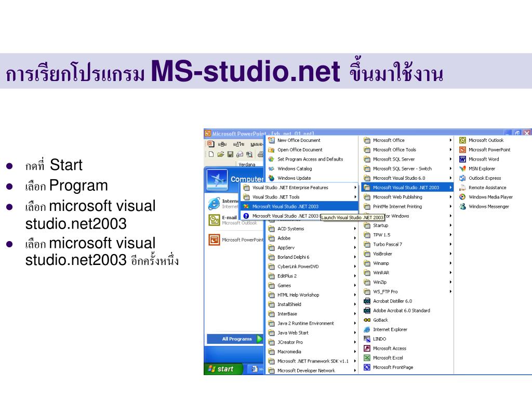The width and height of the screenshot is (532, 399).
Task: Click Adobe Acrobat 6.0 Standard icon
Action: click(367, 311)
